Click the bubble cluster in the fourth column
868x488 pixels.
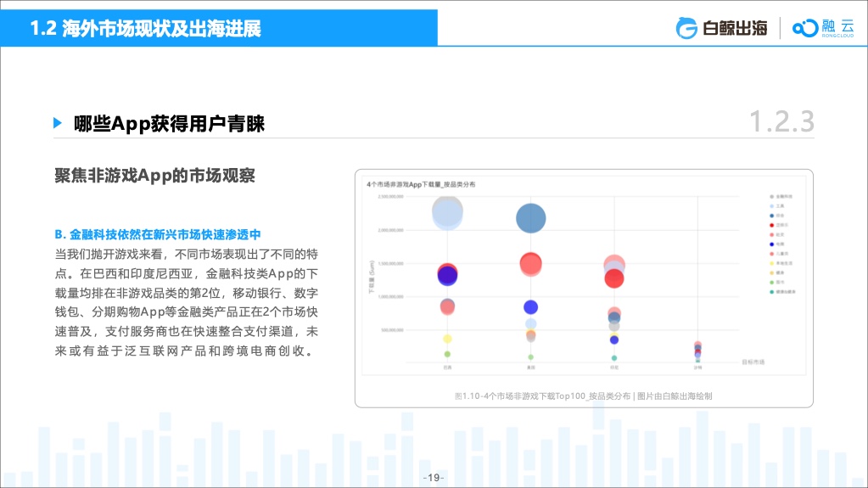[x=697, y=351]
